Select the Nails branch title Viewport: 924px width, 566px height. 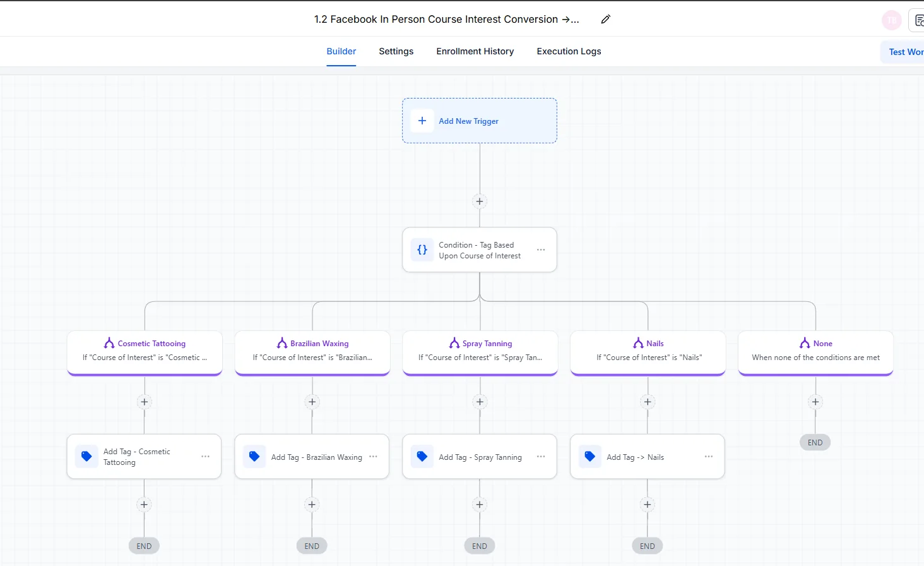point(655,344)
